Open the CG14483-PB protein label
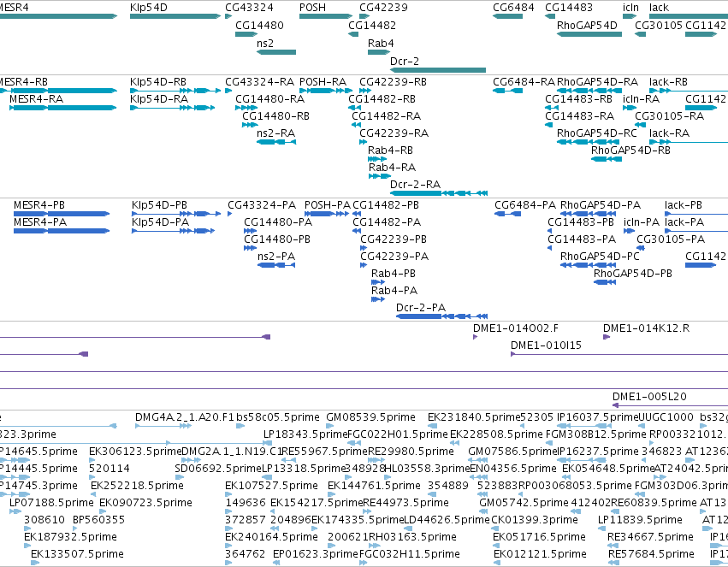The image size is (728, 567). click(581, 222)
